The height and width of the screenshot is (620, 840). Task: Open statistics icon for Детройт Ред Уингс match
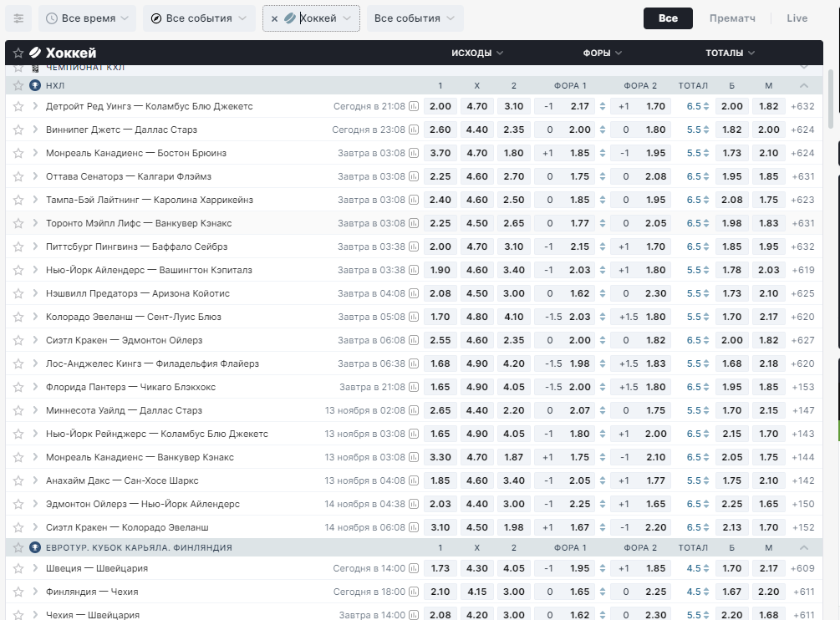point(414,106)
